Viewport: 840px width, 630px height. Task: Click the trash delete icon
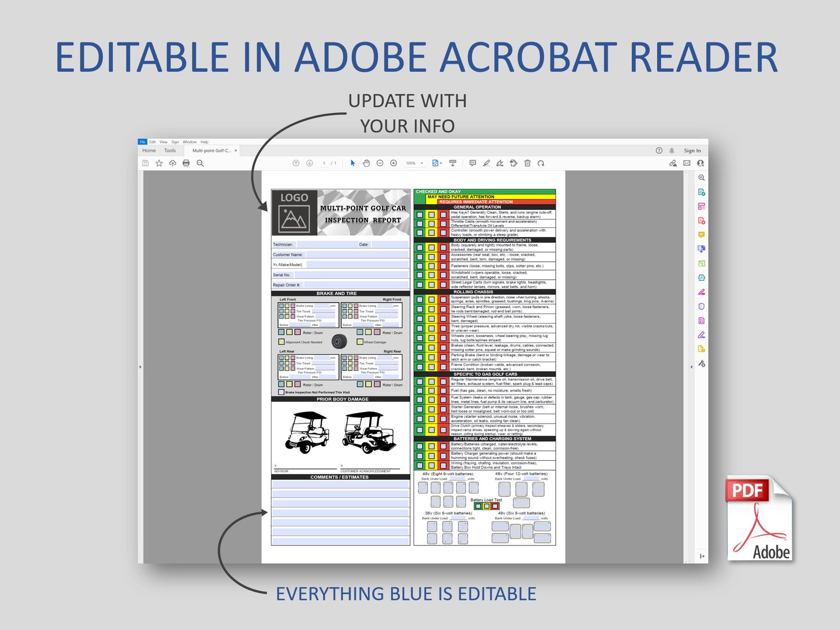527,163
